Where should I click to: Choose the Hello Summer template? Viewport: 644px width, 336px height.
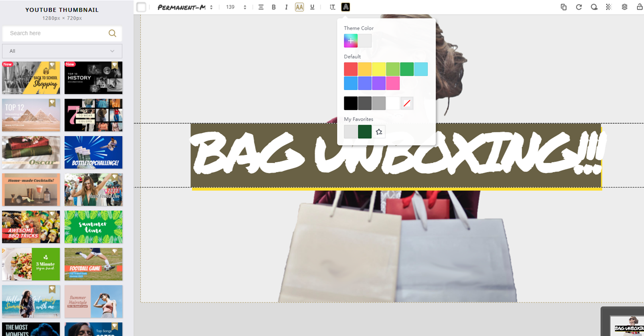tap(31, 301)
